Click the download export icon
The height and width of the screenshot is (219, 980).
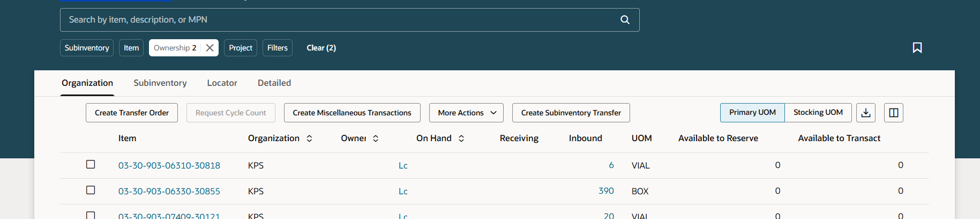click(x=865, y=113)
